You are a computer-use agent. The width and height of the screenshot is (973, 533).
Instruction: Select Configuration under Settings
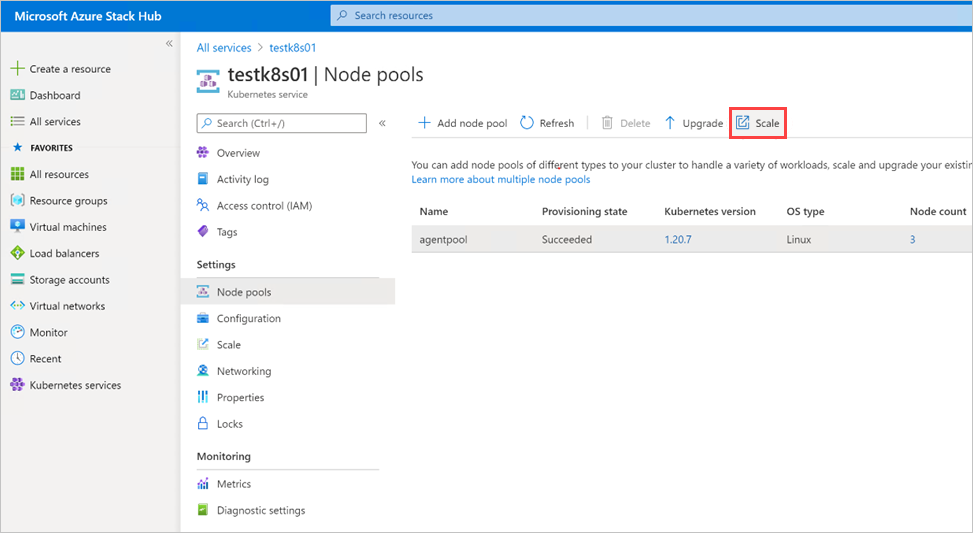[248, 318]
